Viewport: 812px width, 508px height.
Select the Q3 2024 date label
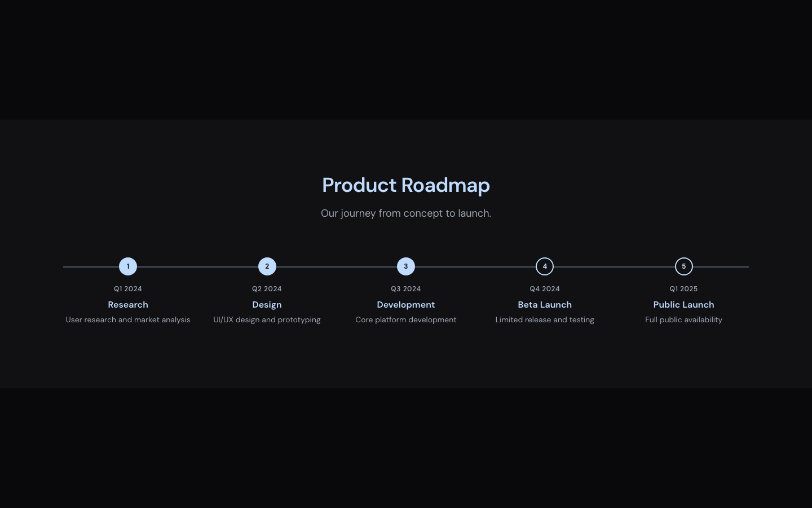[406, 289]
